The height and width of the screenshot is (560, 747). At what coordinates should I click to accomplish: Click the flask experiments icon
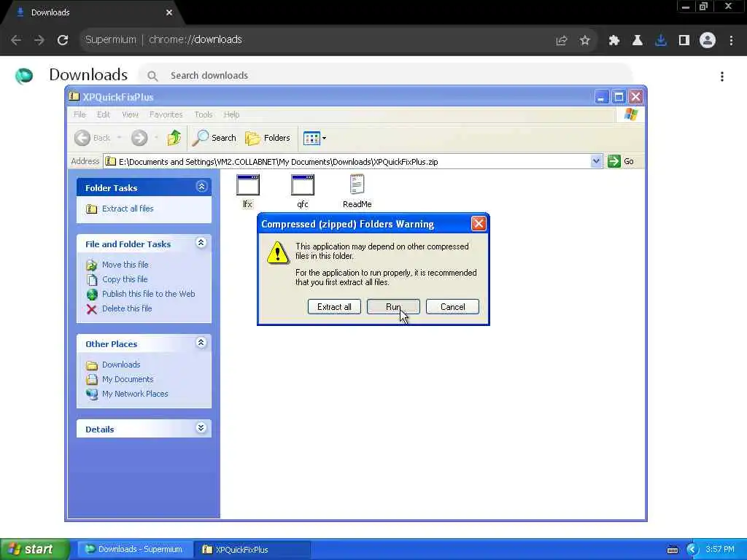[638, 41]
